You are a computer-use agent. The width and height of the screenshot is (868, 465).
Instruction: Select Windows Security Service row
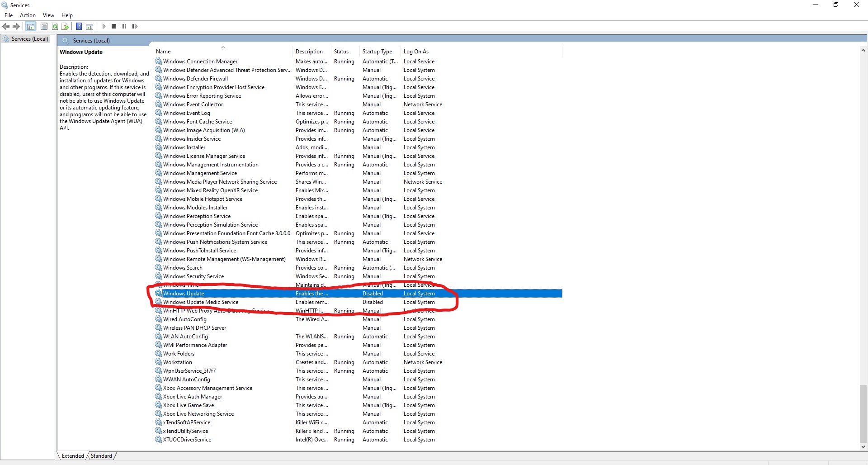click(x=358, y=276)
